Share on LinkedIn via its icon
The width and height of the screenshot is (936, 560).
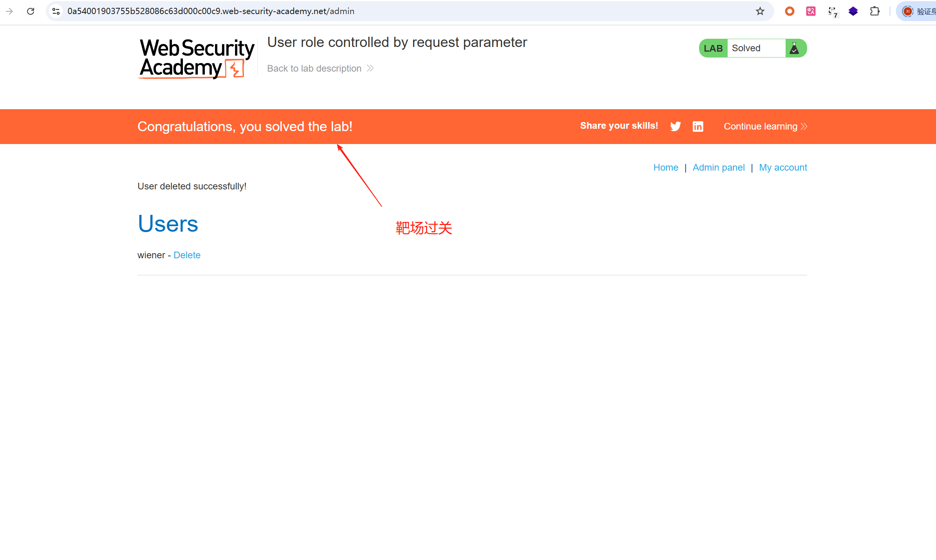pyautogui.click(x=697, y=126)
